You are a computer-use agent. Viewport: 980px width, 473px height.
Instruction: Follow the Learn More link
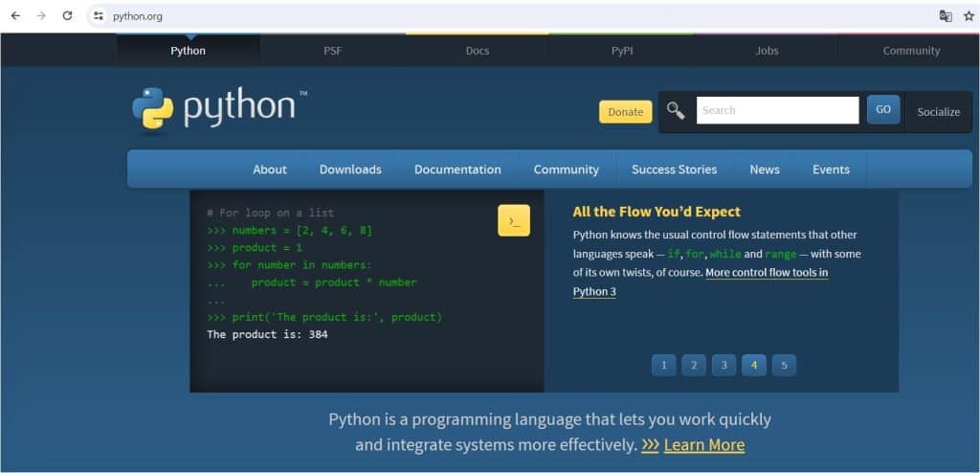(x=703, y=445)
